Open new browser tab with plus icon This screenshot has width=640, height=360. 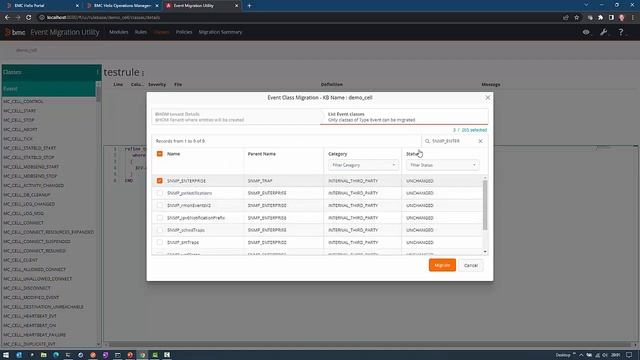tap(249, 6)
